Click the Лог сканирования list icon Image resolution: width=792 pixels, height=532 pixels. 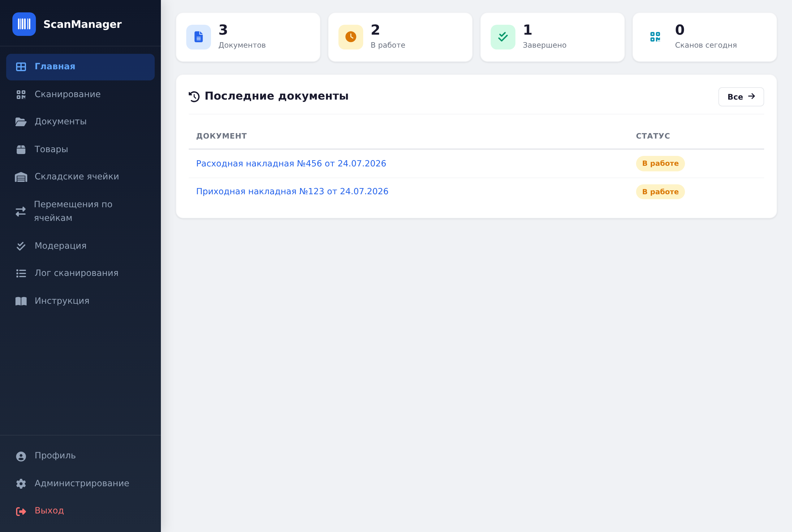pyautogui.click(x=21, y=273)
